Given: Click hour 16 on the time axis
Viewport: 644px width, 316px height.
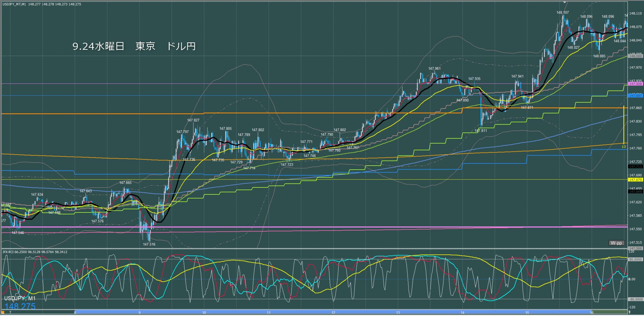Looking at the screenshot, I should (592, 313).
